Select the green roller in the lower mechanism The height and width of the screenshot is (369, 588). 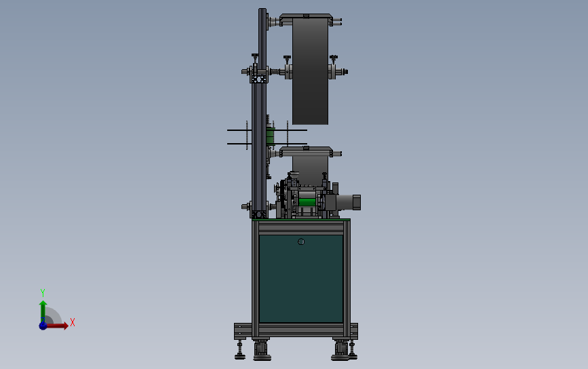307,203
